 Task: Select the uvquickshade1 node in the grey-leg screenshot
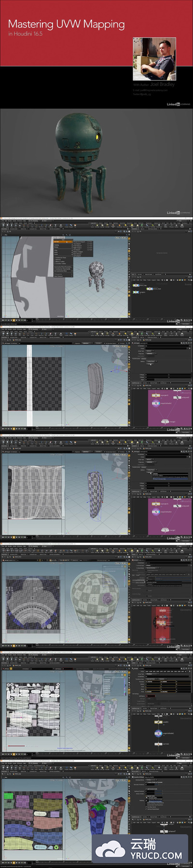(156, 404)
